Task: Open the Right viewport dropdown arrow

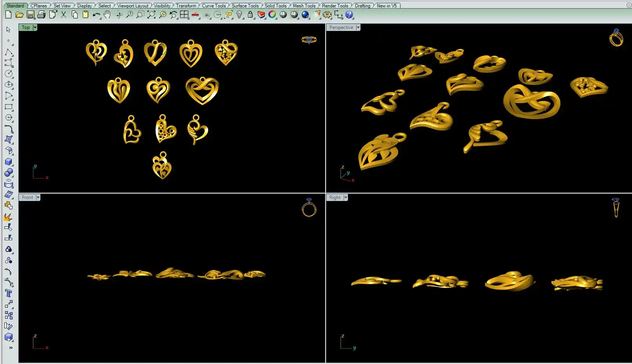Action: (x=346, y=197)
